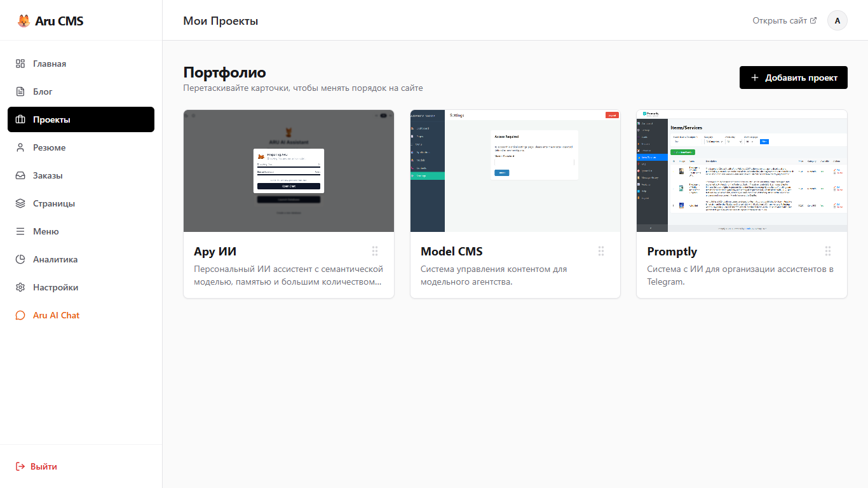
Task: Navigate to Страницы section
Action: [x=54, y=203]
